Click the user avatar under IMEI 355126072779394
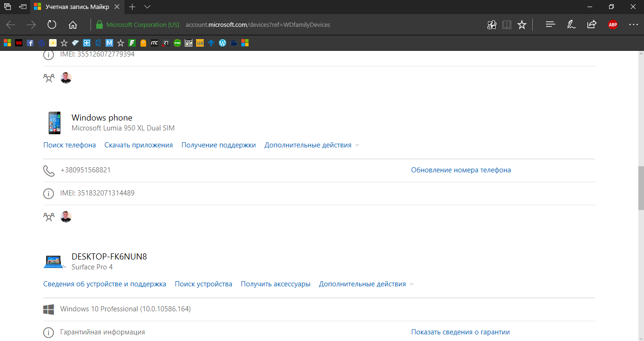644x341 pixels. (x=66, y=78)
